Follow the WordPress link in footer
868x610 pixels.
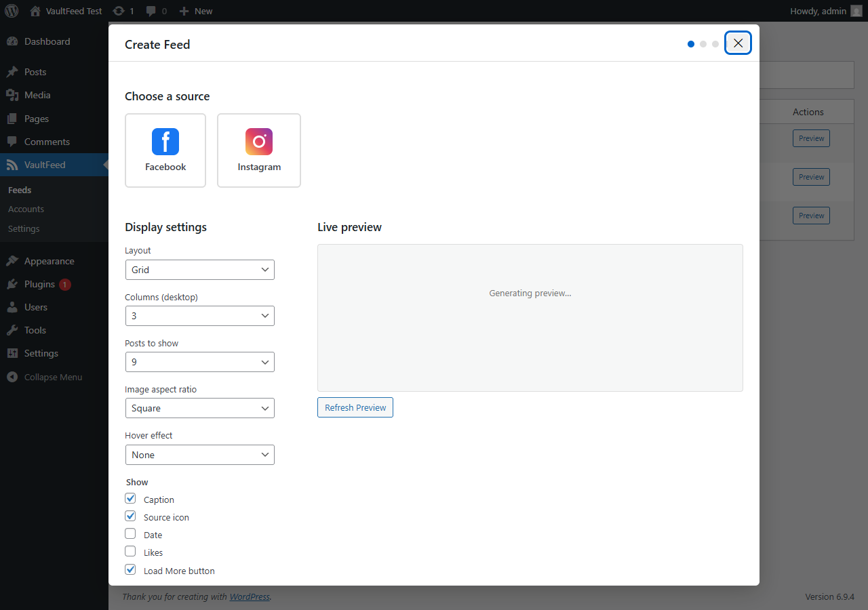[250, 597]
